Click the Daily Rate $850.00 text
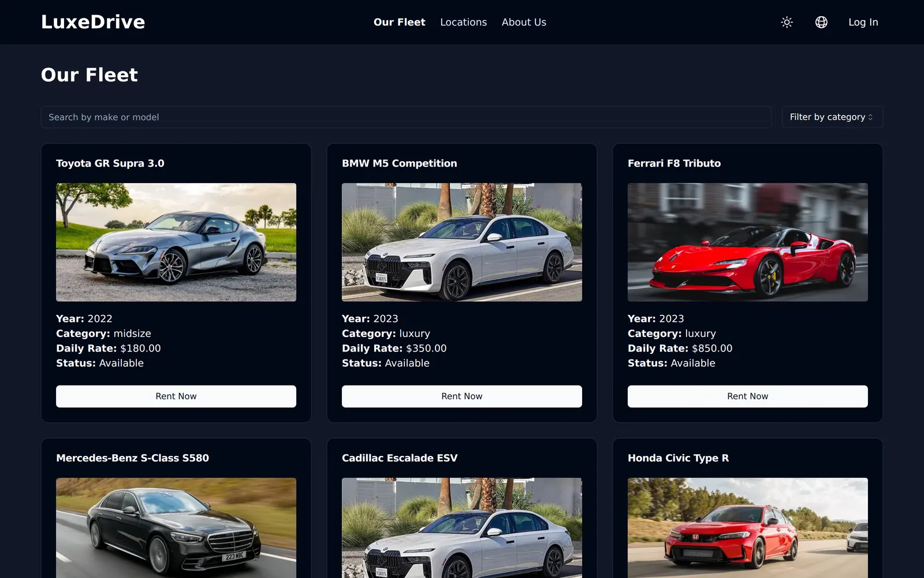 point(680,349)
